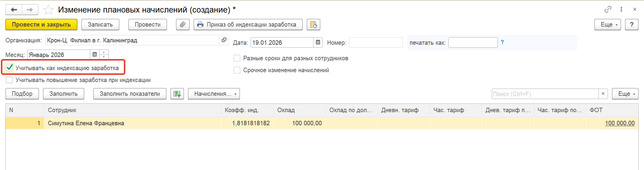644x170 pixels.
Task: Click the back navigation arrow
Action: [14, 10]
